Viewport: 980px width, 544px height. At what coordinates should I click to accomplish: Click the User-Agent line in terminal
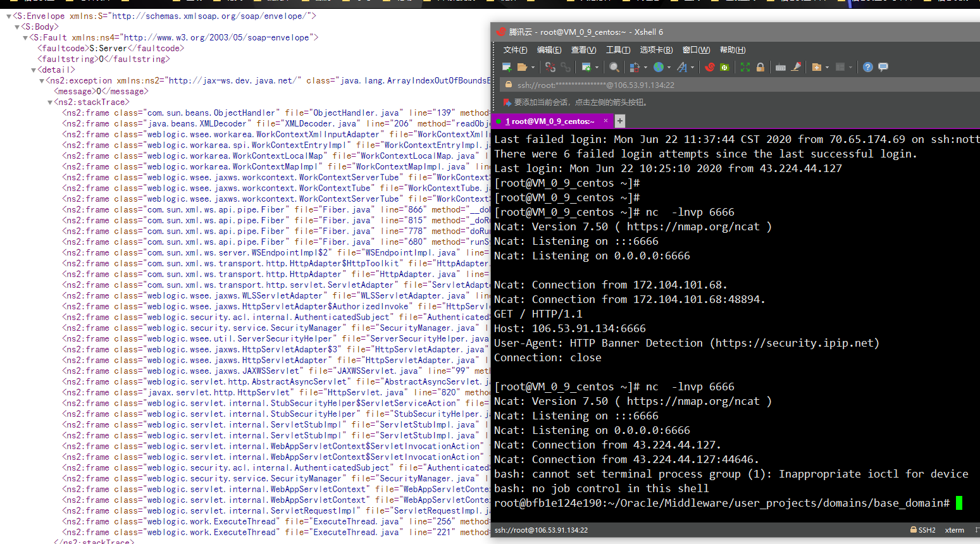tap(687, 343)
